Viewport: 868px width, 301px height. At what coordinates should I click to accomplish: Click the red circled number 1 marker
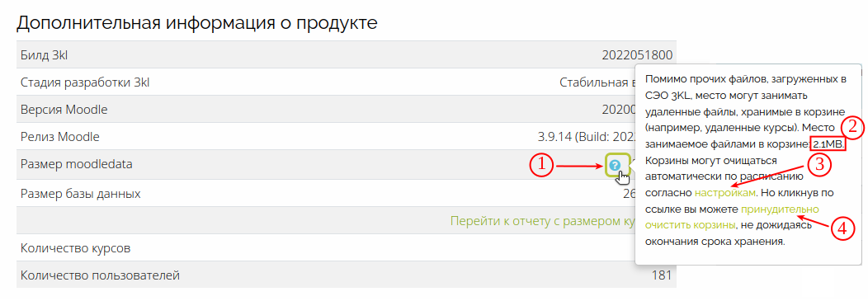pyautogui.click(x=540, y=165)
